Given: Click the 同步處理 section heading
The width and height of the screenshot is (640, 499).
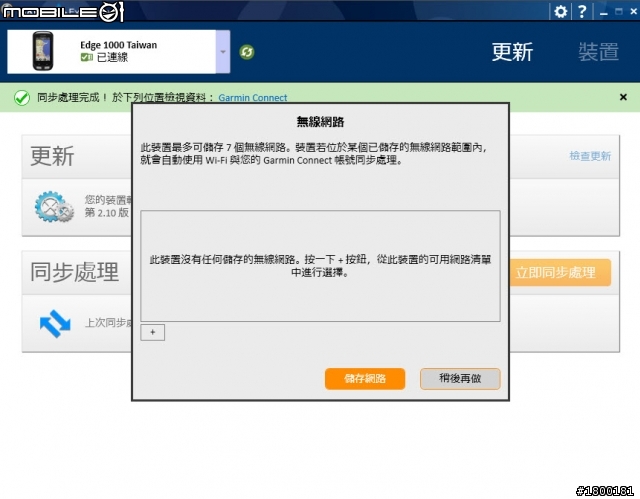Looking at the screenshot, I should point(75,272).
